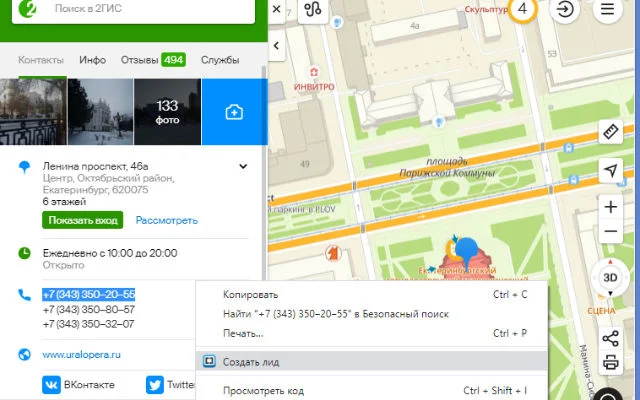640x400 pixels.
Task: Click the my location arrow button
Action: pyautogui.click(x=611, y=170)
